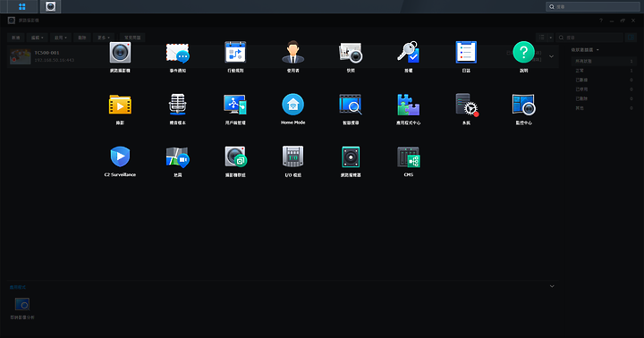Switch to the IP Camera taskbar tab
644x338 pixels.
click(50, 6)
